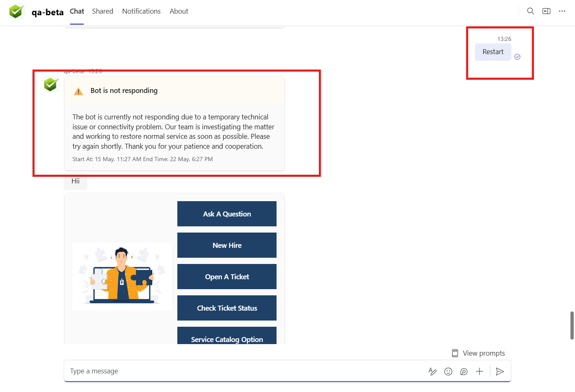
Task: Open the pop-out chat panel icon
Action: click(x=546, y=11)
